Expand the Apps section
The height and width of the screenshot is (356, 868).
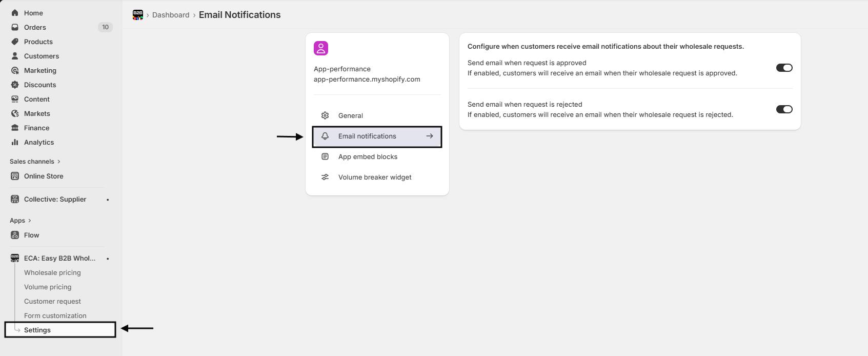tap(21, 221)
